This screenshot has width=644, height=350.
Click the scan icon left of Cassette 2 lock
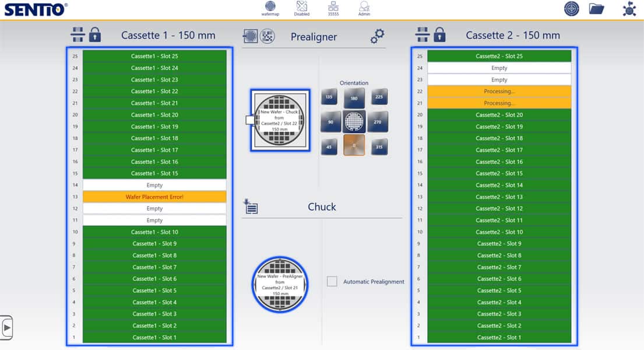(x=422, y=35)
